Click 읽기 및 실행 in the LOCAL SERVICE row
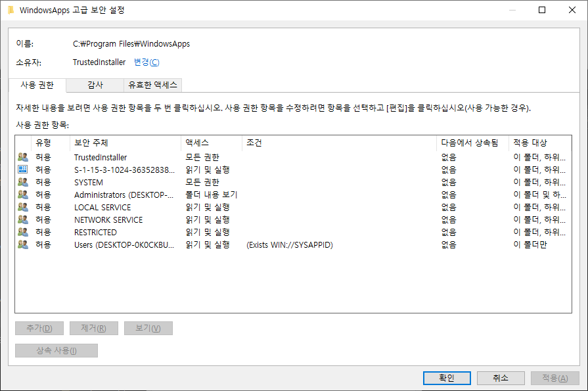Viewport: 588px width, 391px height. pos(208,207)
